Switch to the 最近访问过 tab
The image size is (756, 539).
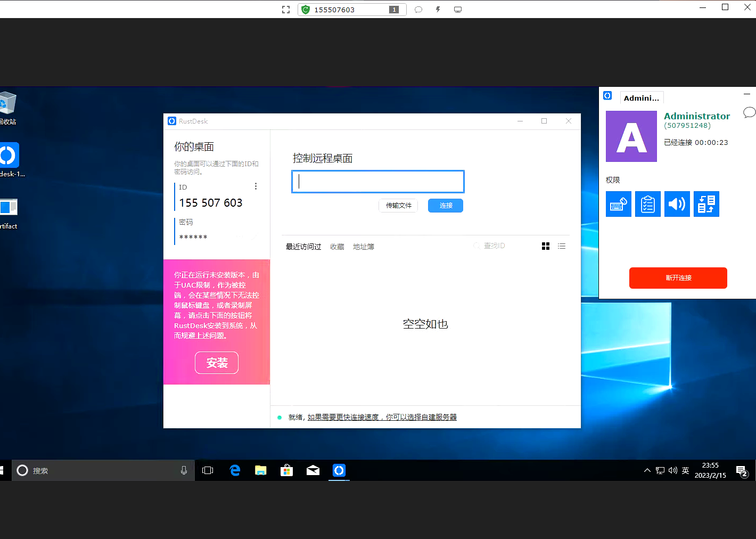pos(303,247)
